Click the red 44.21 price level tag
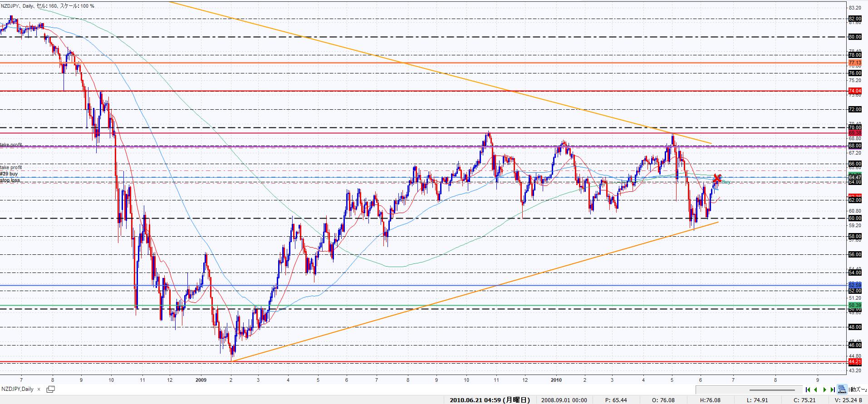The image size is (868, 404). 854,362
